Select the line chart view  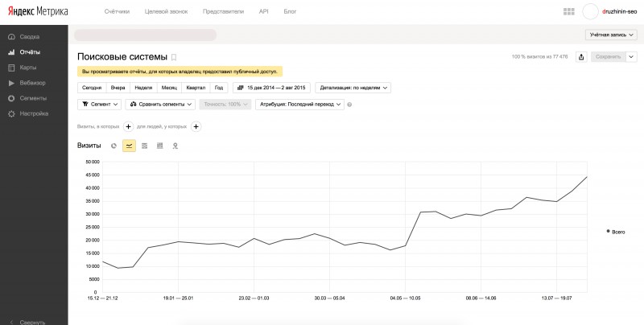[x=129, y=146]
